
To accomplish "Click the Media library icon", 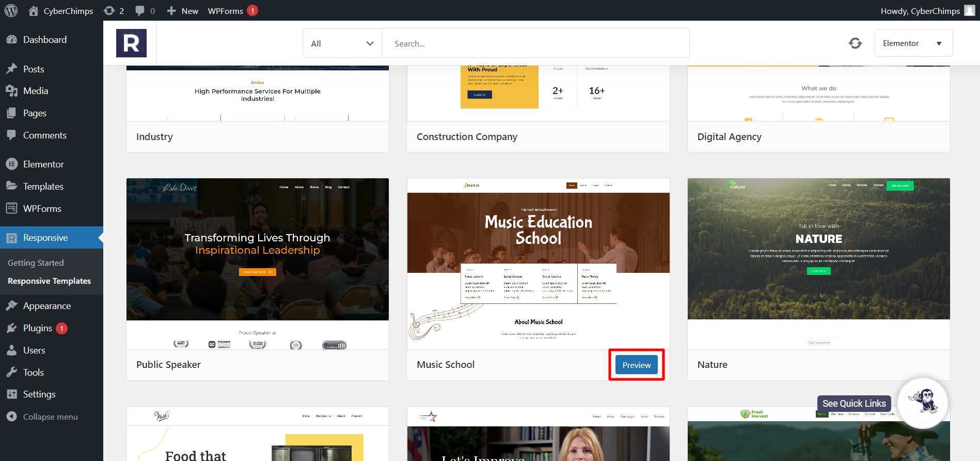I will click(x=11, y=91).
